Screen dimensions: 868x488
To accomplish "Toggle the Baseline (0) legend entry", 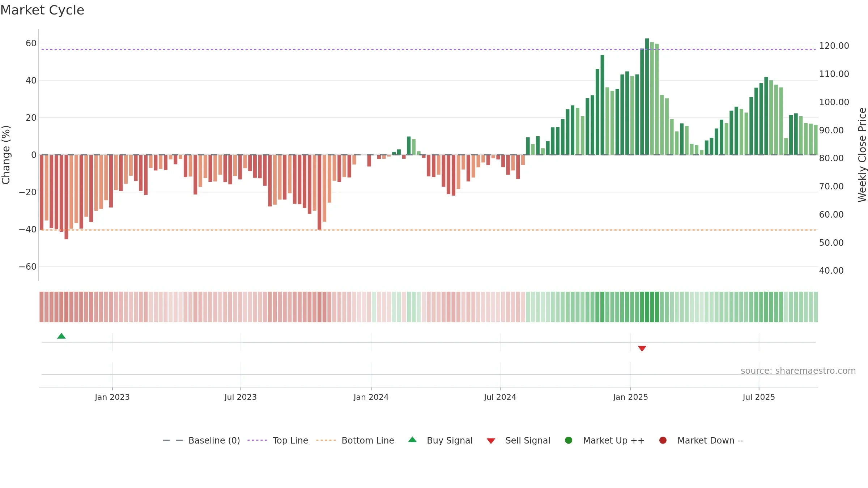I will [201, 440].
